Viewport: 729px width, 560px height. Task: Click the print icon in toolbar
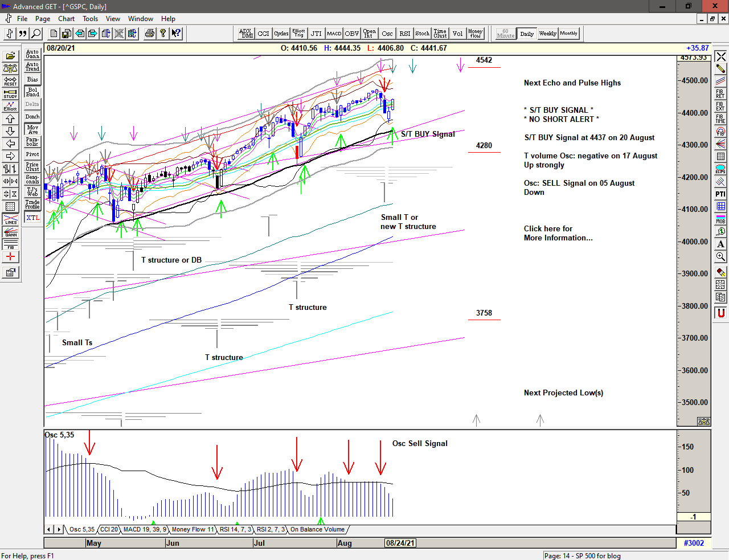[149, 34]
